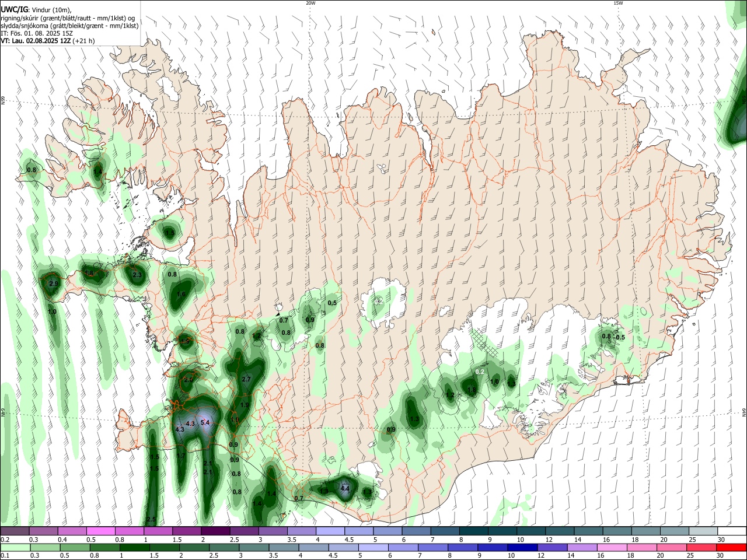The width and height of the screenshot is (747, 560).
Task: Pick lower legend lilac swatch 14–16
Action: pyautogui.click(x=583, y=547)
